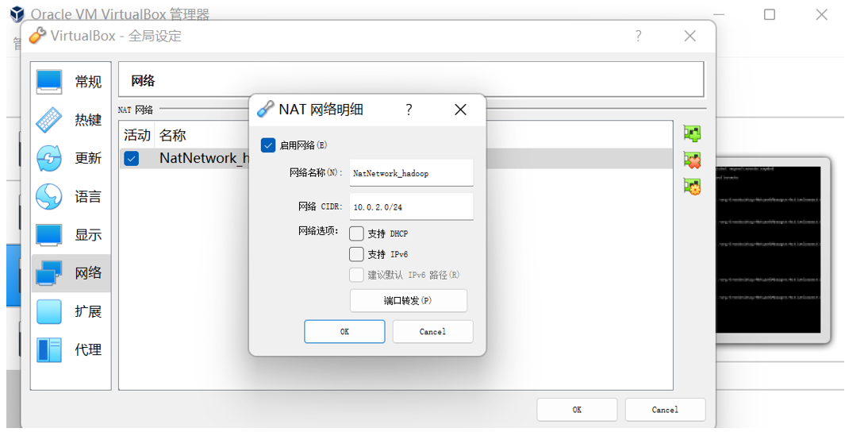
Task: Enable the 支持 IPv6 checkbox
Action: click(x=356, y=254)
